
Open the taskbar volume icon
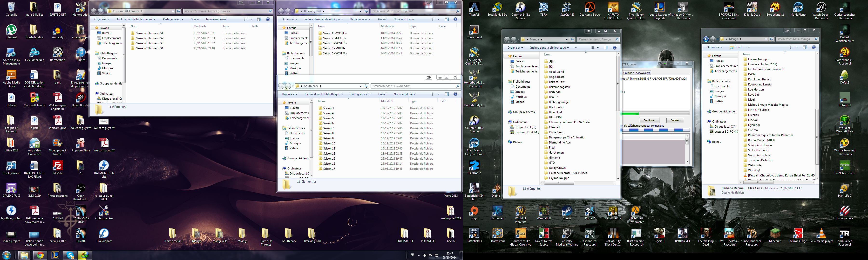[x=424, y=255]
